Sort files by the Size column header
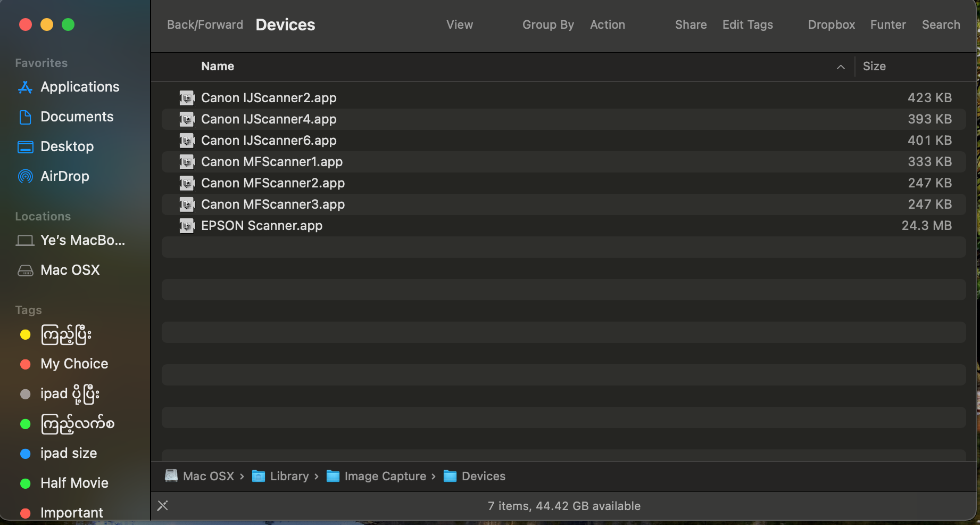Screen dimensions: 980x525 click(874, 67)
